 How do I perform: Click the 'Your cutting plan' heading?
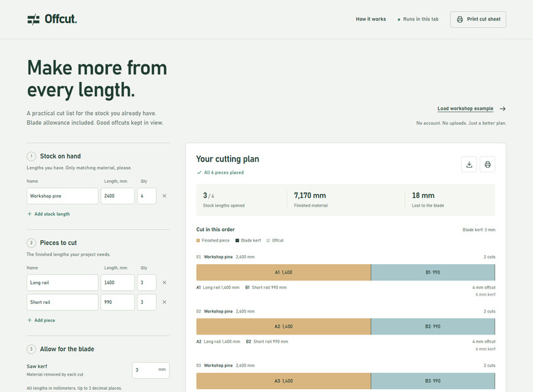(x=227, y=159)
